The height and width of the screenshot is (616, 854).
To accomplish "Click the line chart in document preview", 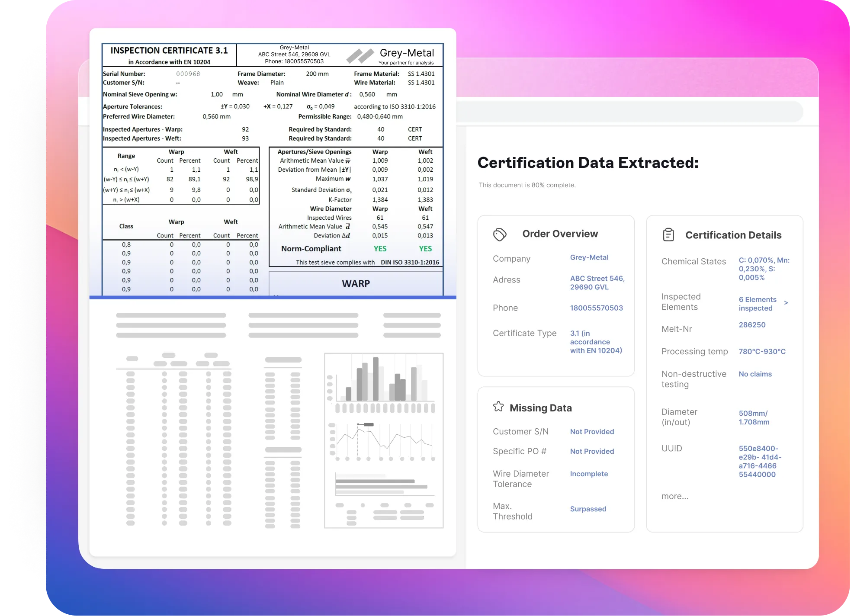I will (383, 441).
